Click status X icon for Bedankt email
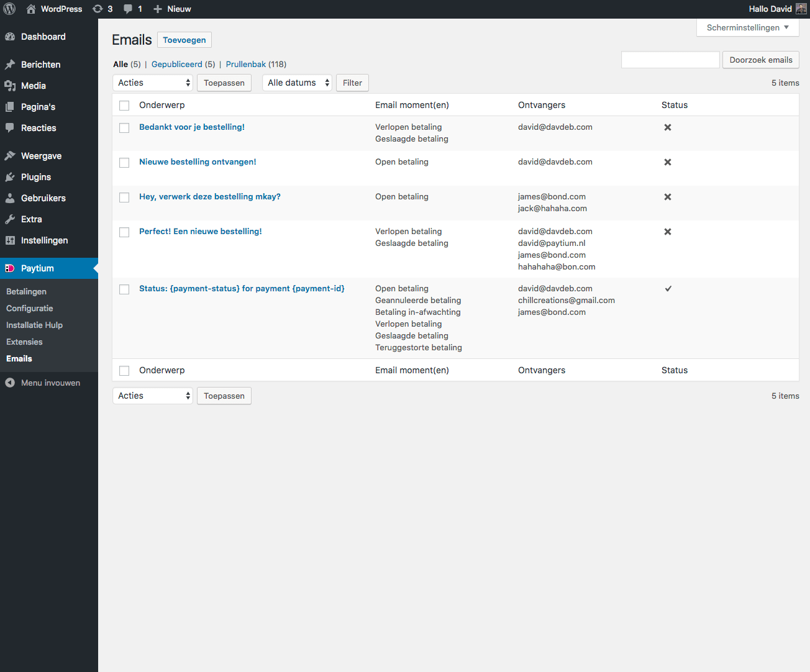 [668, 127]
